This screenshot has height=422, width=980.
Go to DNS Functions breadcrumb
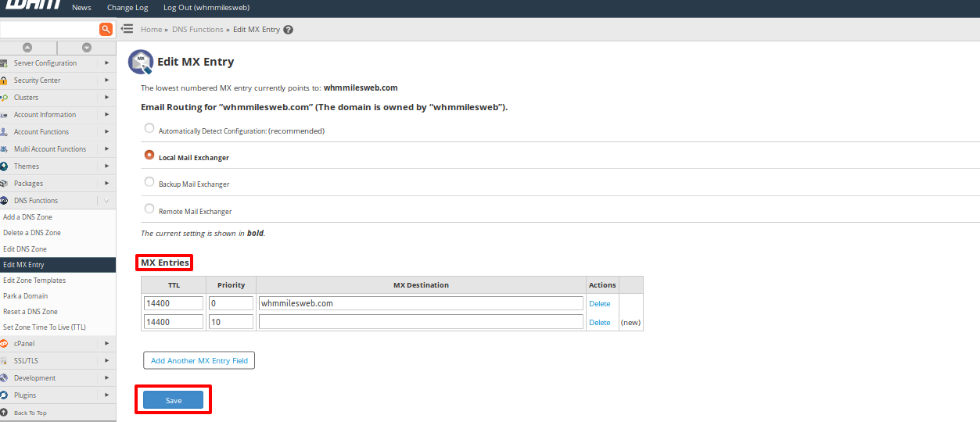pos(198,30)
